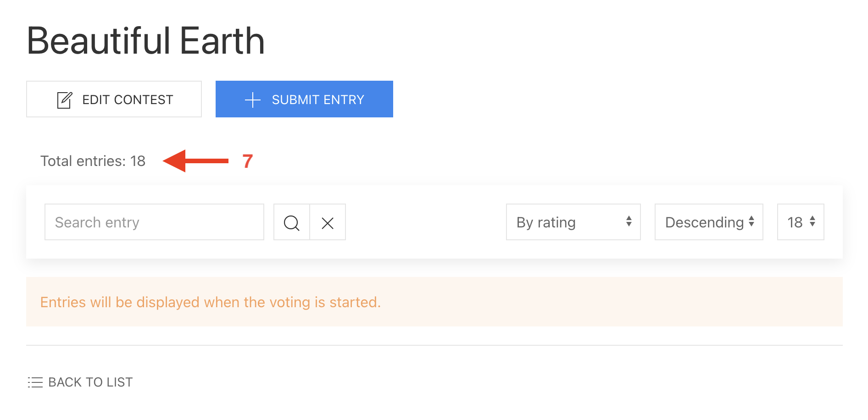Click the Beautiful Earth heading
Viewport: 868px width, 420px height.
[x=146, y=41]
